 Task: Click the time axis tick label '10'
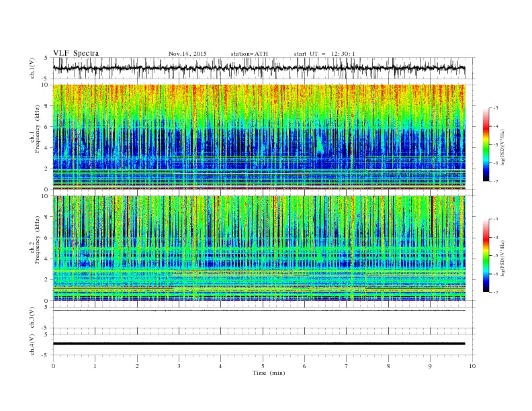coord(472,366)
